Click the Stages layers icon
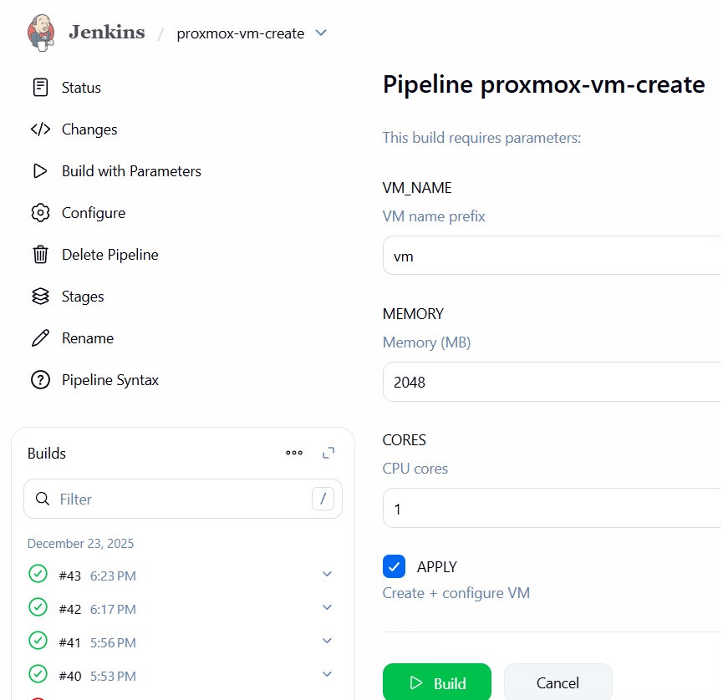Screen dimensions: 728x700 pos(40,297)
